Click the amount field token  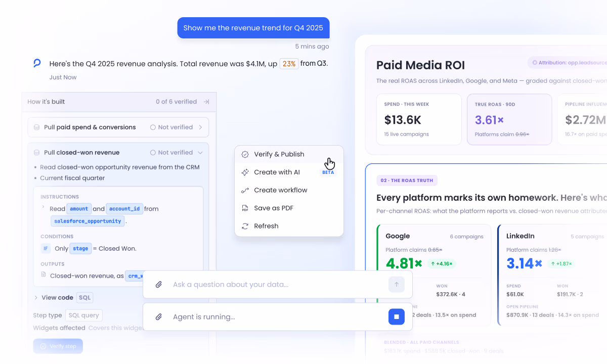pos(79,209)
